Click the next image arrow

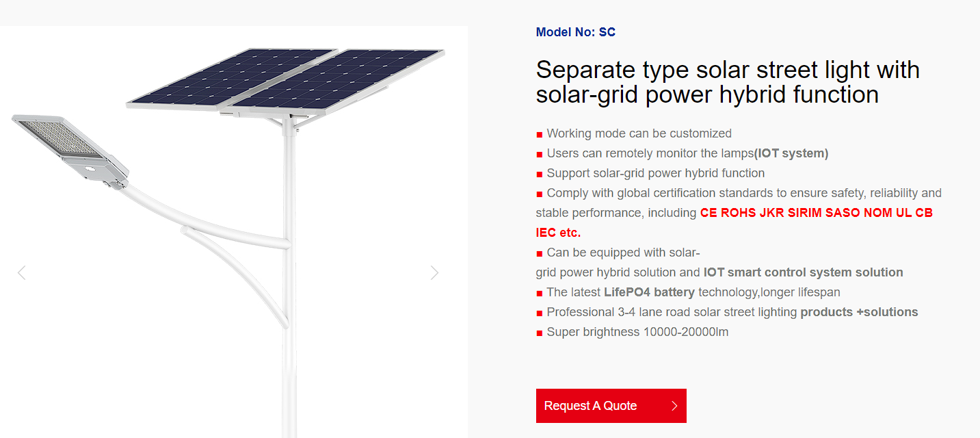[434, 273]
